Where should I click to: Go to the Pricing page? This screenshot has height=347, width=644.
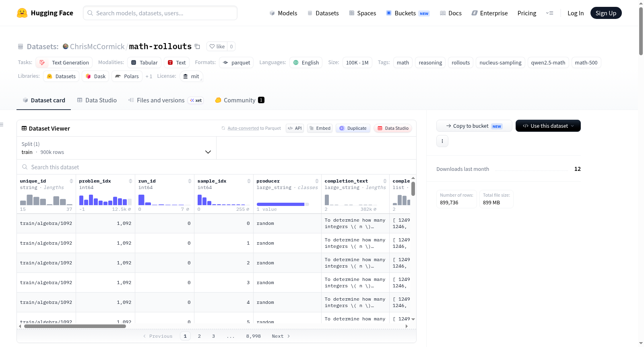click(527, 13)
